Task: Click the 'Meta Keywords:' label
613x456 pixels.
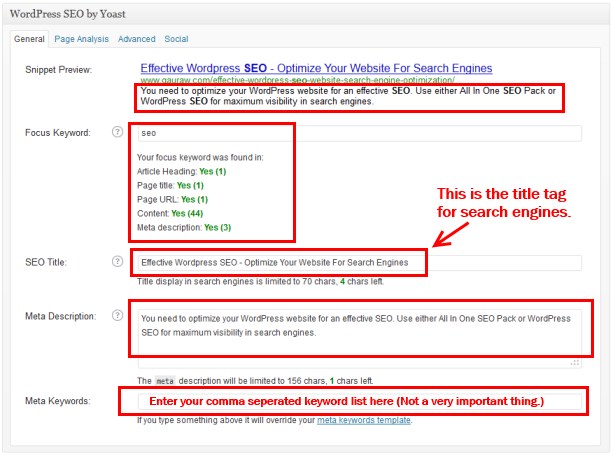Action: click(x=58, y=401)
